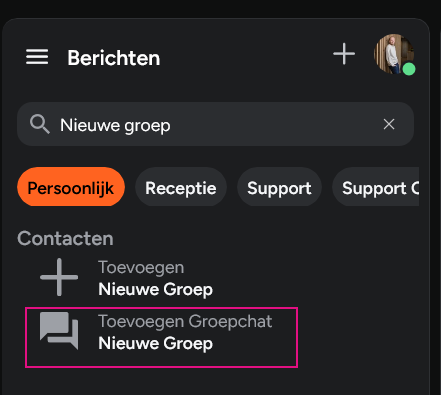Click 'Nieuwe Groep' under the Toevoegen entry
The image size is (441, 395).
coord(155,289)
